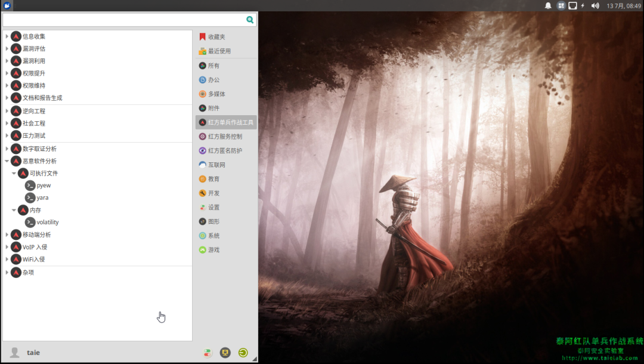Click the 数字取证分析 category icon

click(16, 149)
